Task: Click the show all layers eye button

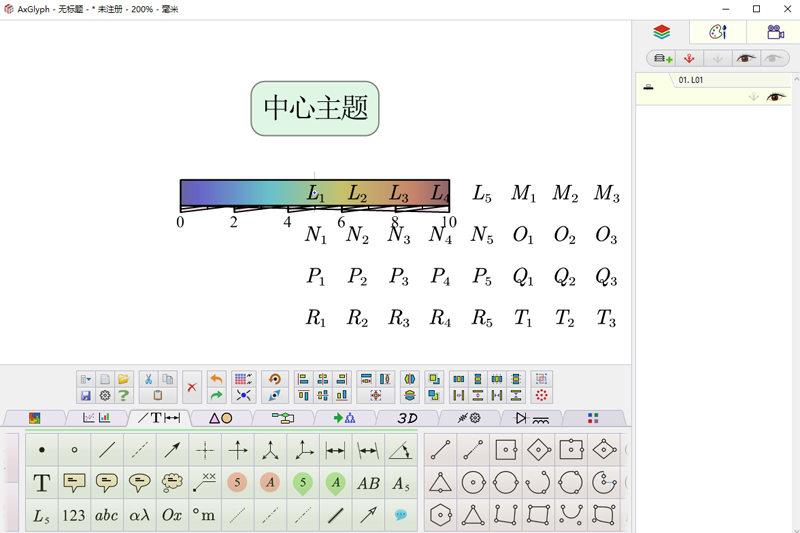Action: point(746,59)
